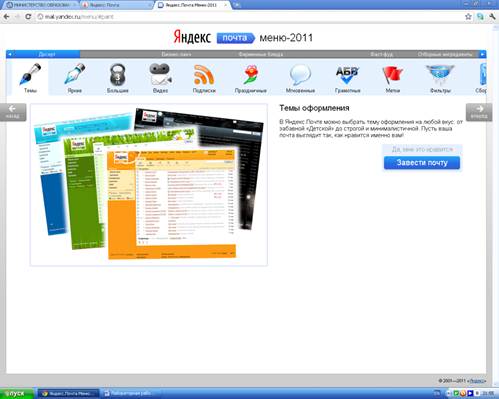Switch to the Яндекс Почта browser tab
Image resolution: width=499 pixels, height=399 pixels.
(x=115, y=5)
